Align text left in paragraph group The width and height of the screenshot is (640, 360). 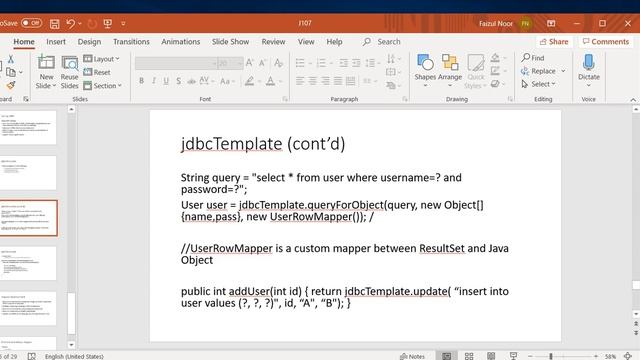(300, 81)
